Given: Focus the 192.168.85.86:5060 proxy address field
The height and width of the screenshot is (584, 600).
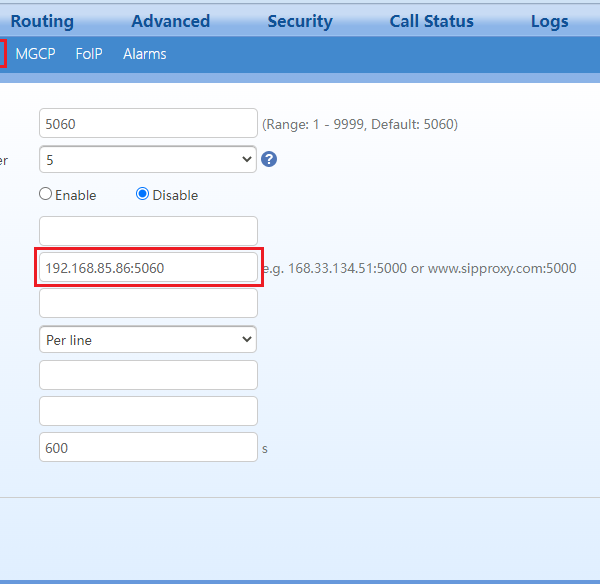Looking at the screenshot, I should (x=148, y=268).
